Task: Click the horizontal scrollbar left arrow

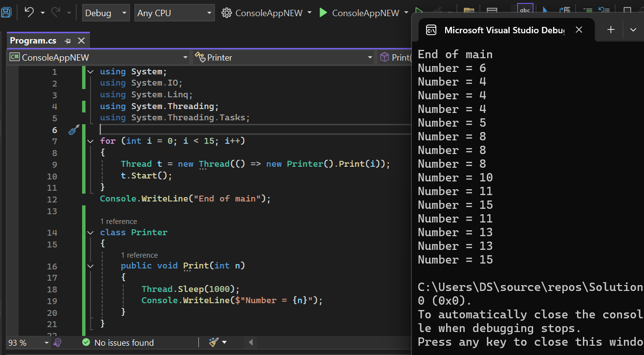Action: pyautogui.click(x=251, y=342)
